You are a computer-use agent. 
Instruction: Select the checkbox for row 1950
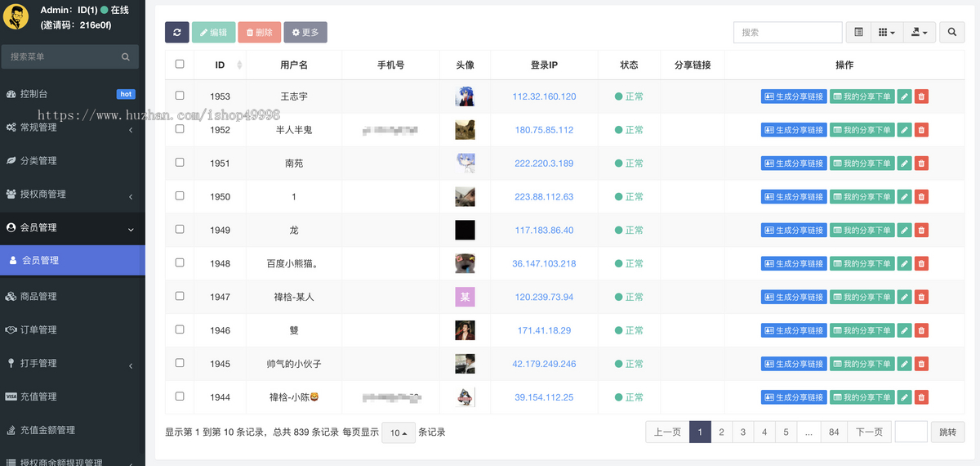pos(180,196)
